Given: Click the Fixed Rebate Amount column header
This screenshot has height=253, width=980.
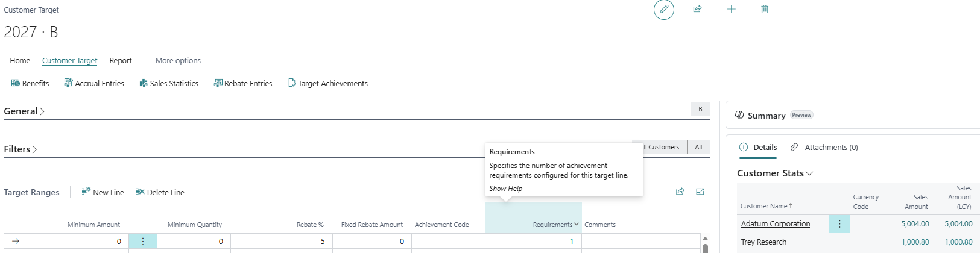Looking at the screenshot, I should point(372,225).
